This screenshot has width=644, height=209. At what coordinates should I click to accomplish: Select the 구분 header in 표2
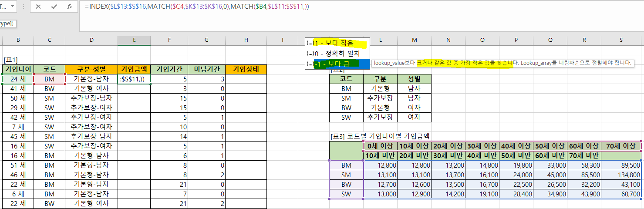380,79
